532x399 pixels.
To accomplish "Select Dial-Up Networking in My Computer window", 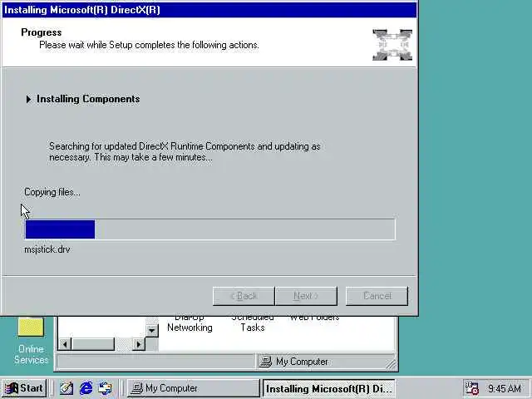I will (190, 324).
